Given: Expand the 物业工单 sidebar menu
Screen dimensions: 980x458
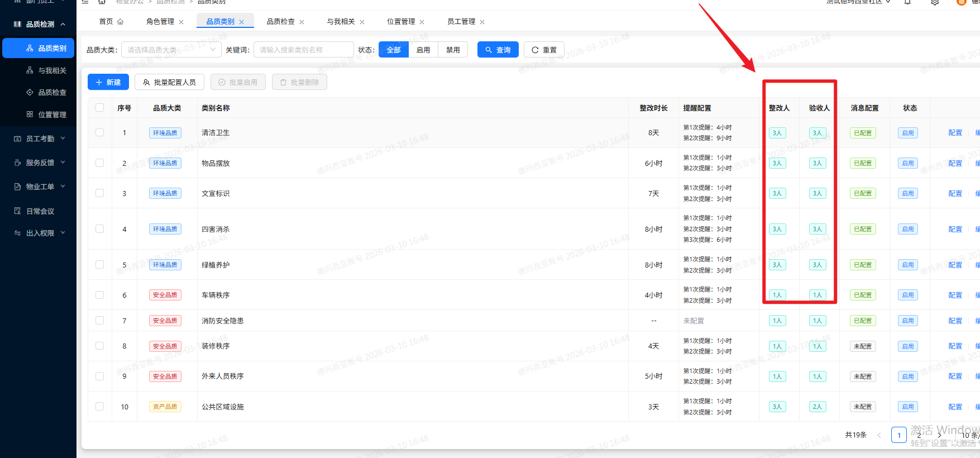Looking at the screenshot, I should pyautogui.click(x=40, y=187).
